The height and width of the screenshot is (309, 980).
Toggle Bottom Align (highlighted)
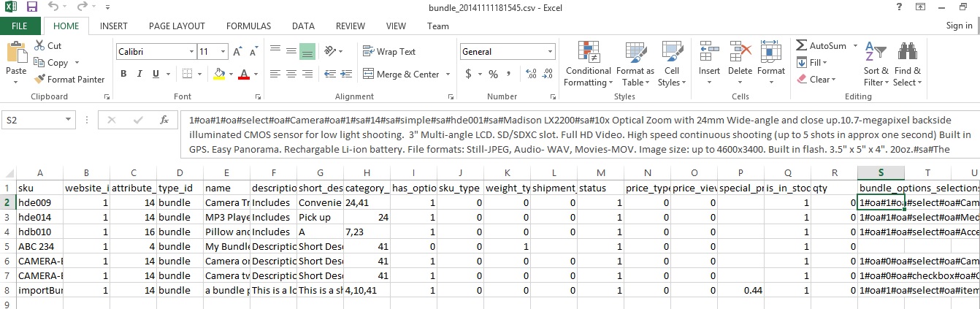coord(307,51)
